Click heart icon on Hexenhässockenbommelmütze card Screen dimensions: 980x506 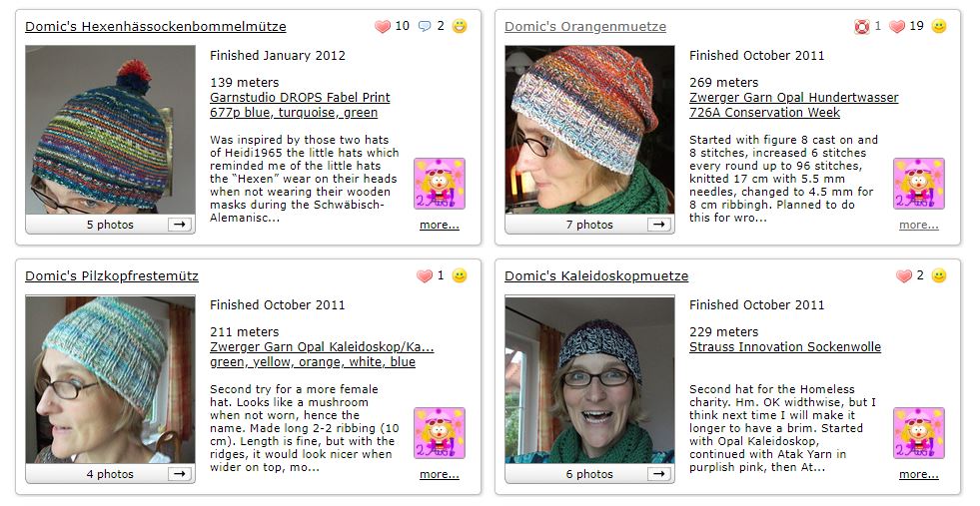(383, 26)
